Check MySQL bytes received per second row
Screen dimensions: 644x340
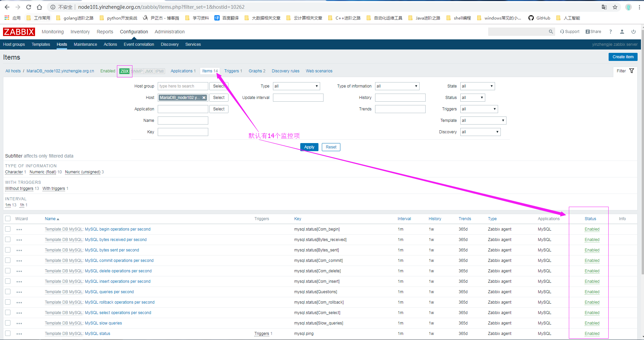(x=8, y=239)
